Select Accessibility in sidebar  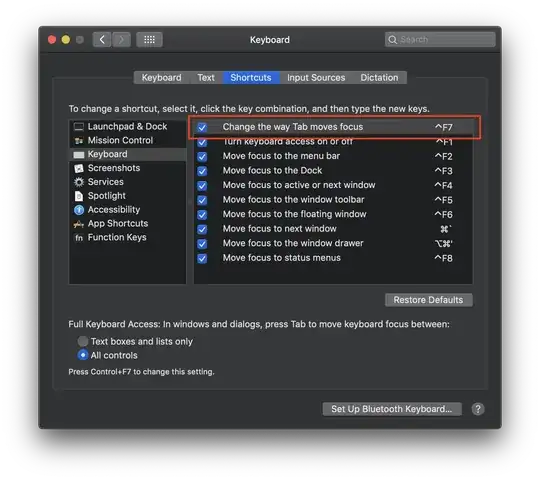(x=128, y=210)
